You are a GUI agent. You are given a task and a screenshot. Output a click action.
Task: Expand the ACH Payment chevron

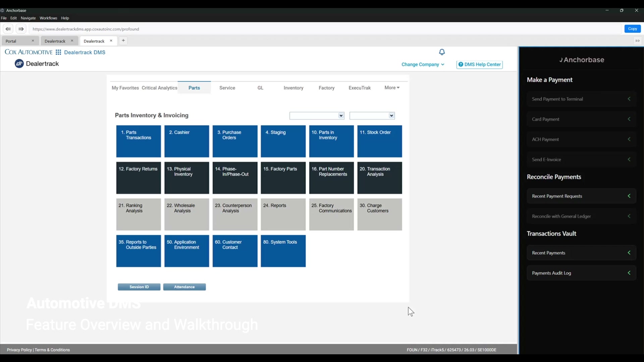coord(629,139)
